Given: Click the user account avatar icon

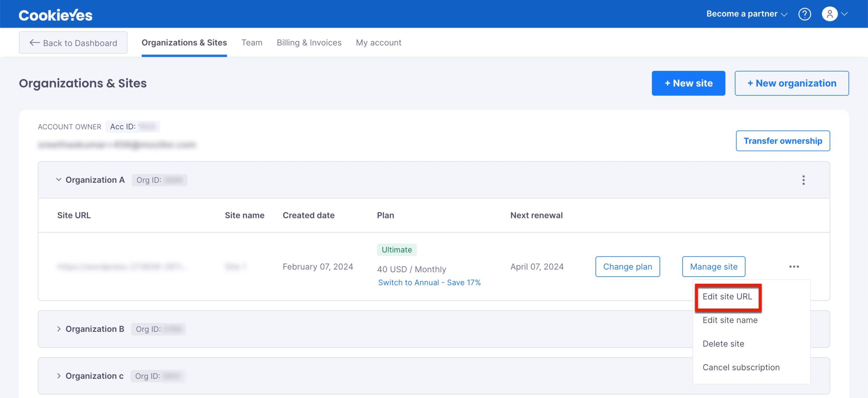Looking at the screenshot, I should point(829,14).
